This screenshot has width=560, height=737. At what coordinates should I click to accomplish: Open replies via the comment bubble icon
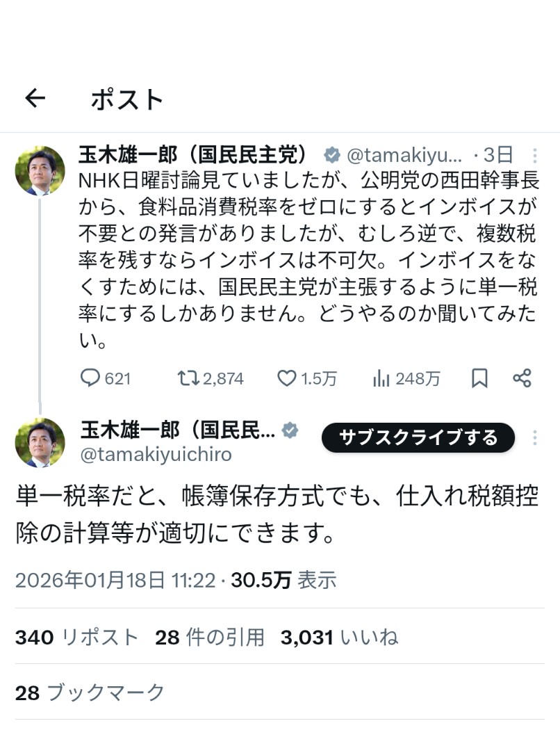[x=90, y=378]
